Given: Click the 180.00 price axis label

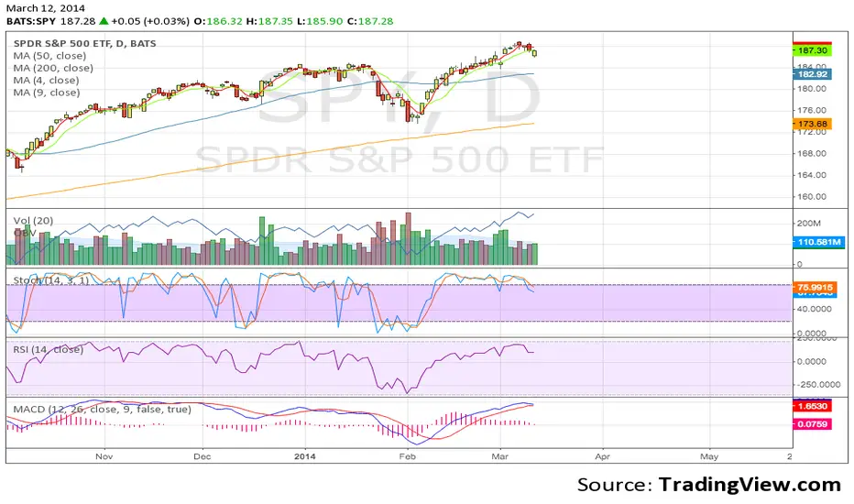Looking at the screenshot, I should coord(812,88).
